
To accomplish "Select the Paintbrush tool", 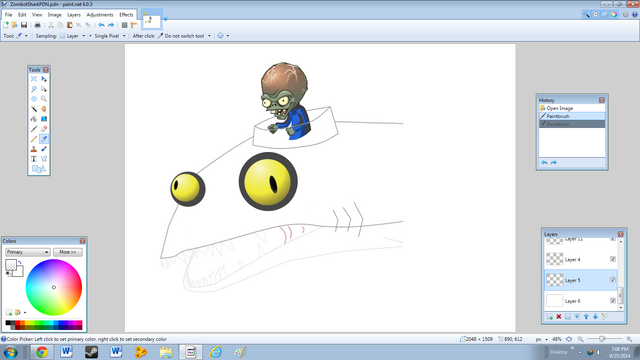I will (x=34, y=129).
